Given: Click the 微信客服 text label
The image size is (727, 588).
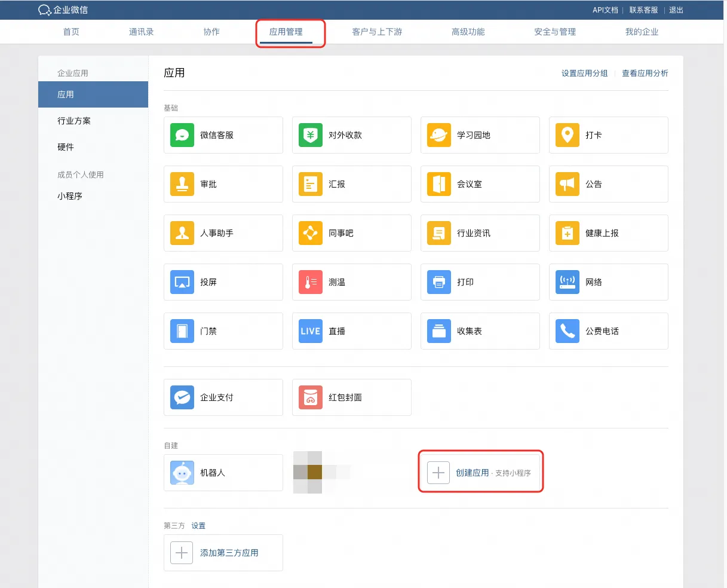Looking at the screenshot, I should pyautogui.click(x=217, y=135).
